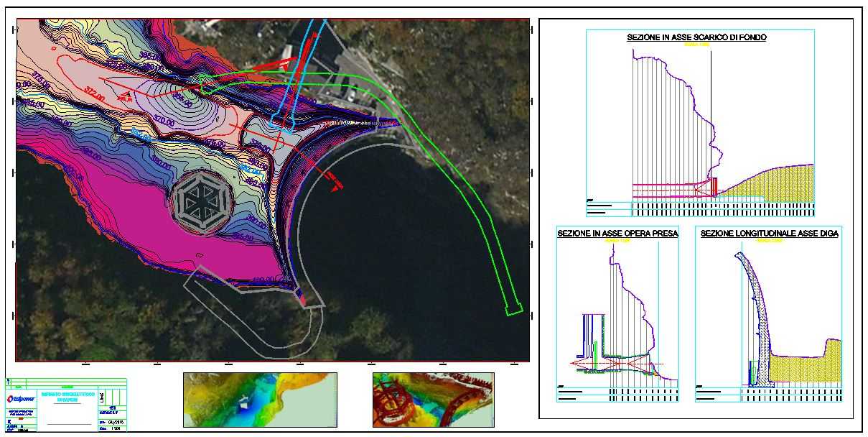This screenshot has width=868, height=437.
Task: Select the "SEZIONE IN ASSE OPERA PRESA" heading
Action: (x=617, y=234)
